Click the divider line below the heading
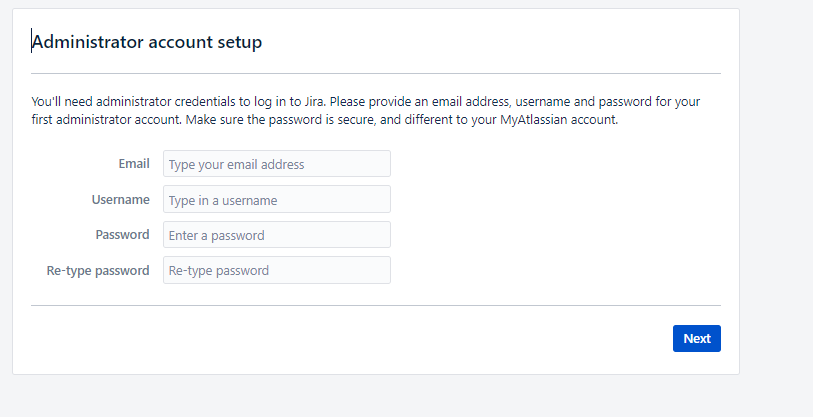The height and width of the screenshot is (417, 813). point(376,74)
